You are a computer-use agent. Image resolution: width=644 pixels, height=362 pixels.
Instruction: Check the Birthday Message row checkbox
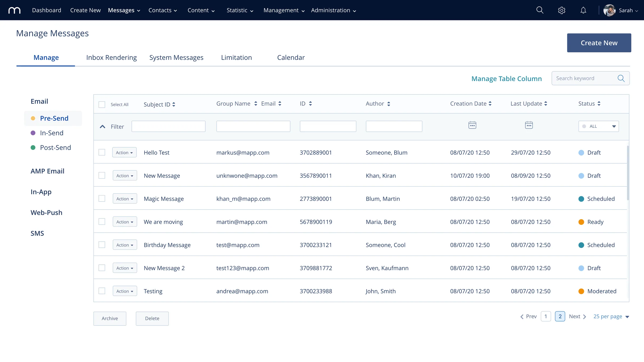(102, 245)
